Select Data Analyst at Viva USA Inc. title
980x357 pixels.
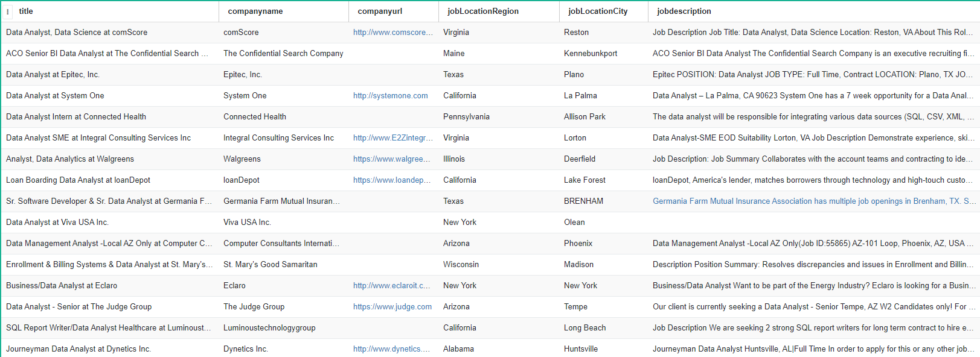[57, 223]
